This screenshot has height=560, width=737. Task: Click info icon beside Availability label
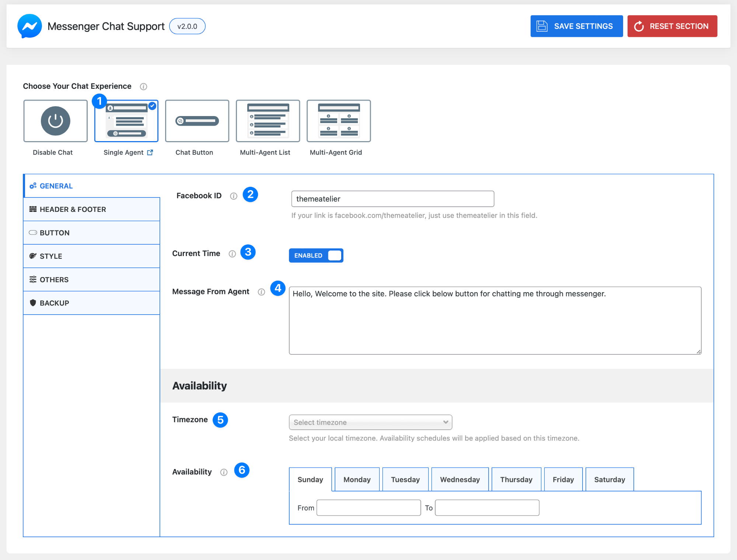point(224,472)
